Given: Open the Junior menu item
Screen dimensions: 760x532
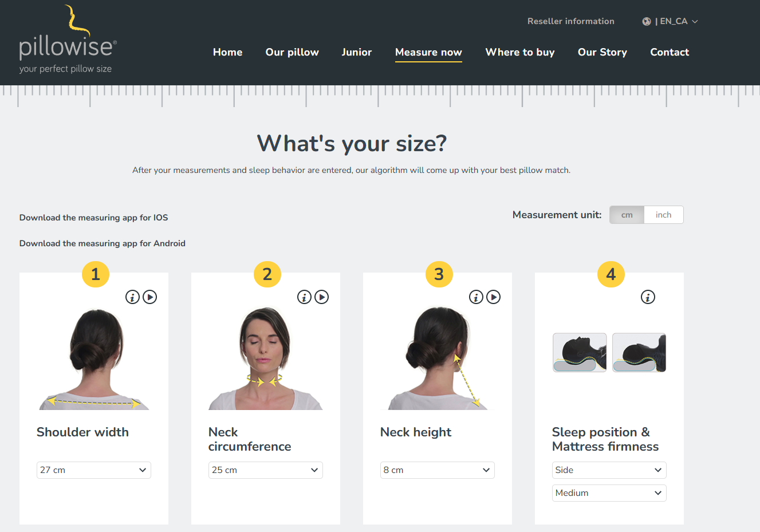Looking at the screenshot, I should tap(357, 52).
